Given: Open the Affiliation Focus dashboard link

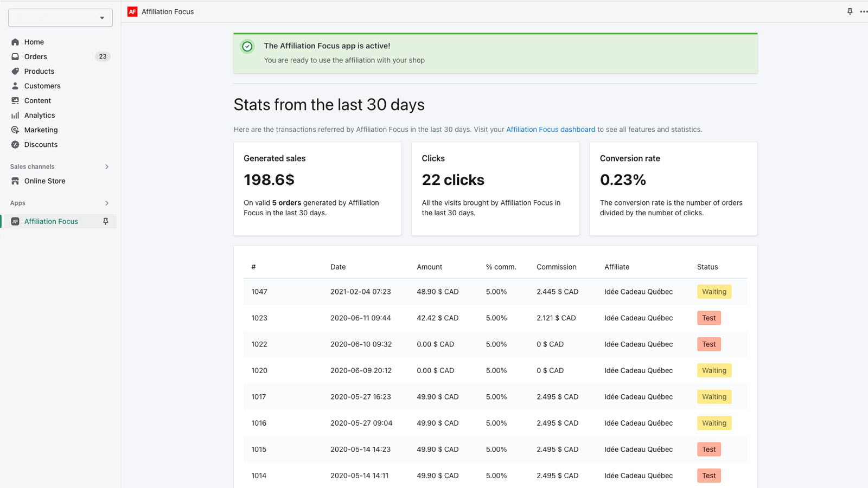Looking at the screenshot, I should coord(551,130).
